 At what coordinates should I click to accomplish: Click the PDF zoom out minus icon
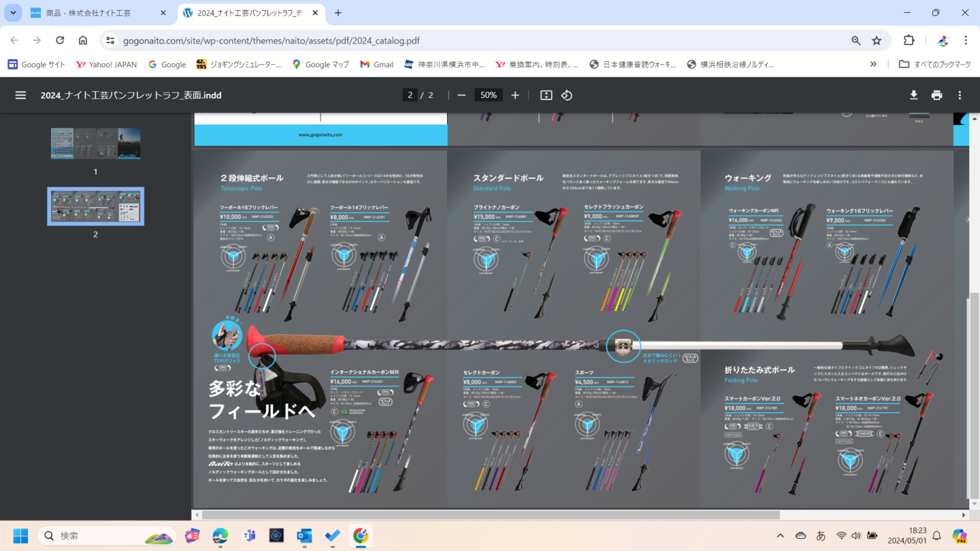pos(461,95)
